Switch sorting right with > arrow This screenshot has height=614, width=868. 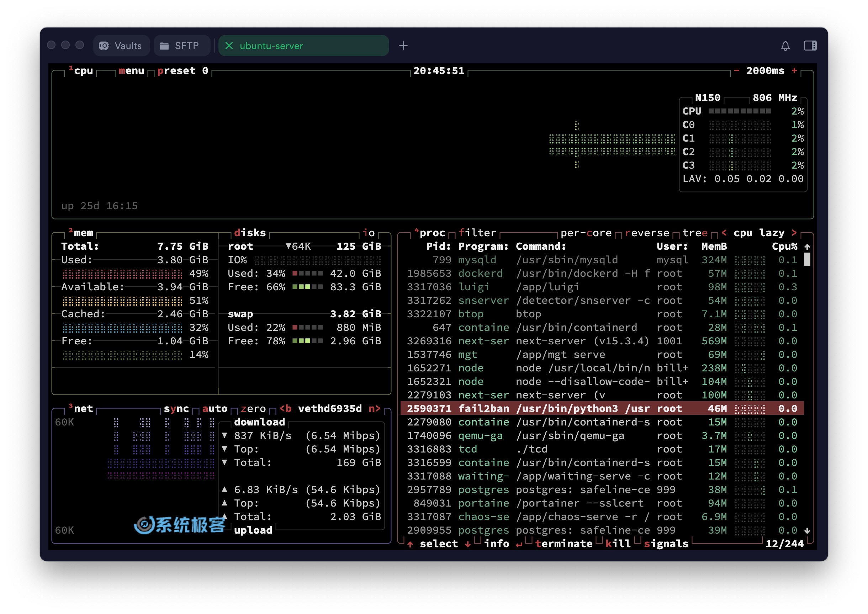794,233
